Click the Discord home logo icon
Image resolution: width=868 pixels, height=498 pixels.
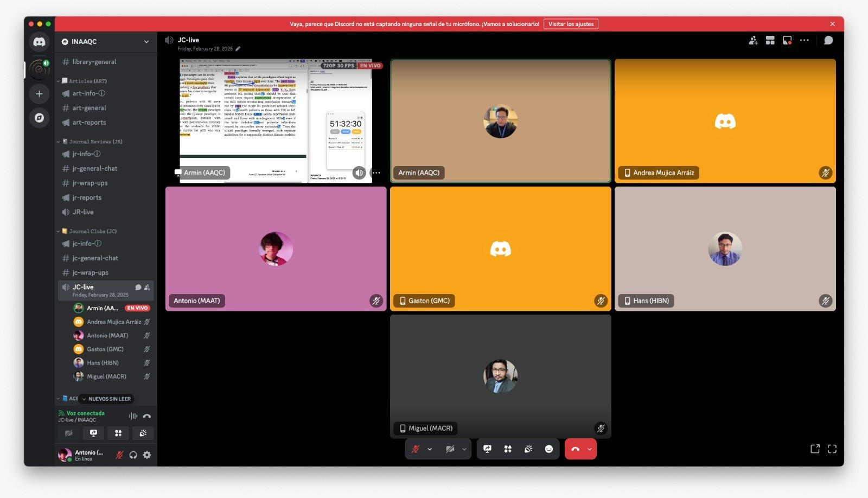(x=39, y=42)
